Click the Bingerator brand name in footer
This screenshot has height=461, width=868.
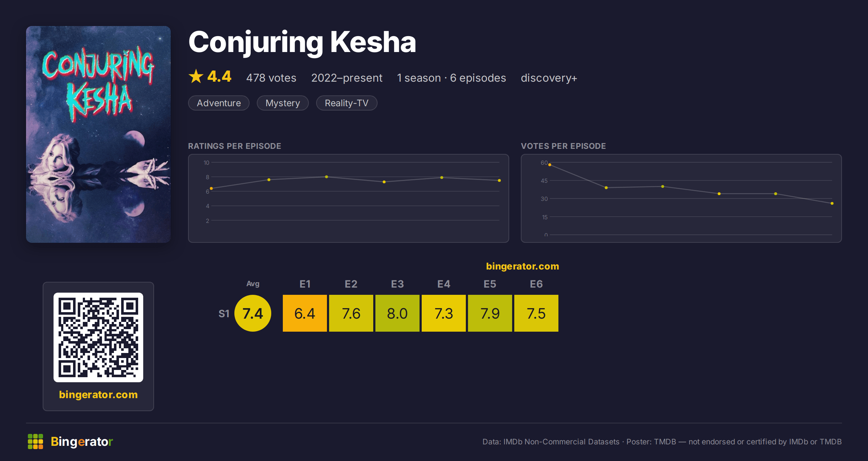pyautogui.click(x=82, y=441)
